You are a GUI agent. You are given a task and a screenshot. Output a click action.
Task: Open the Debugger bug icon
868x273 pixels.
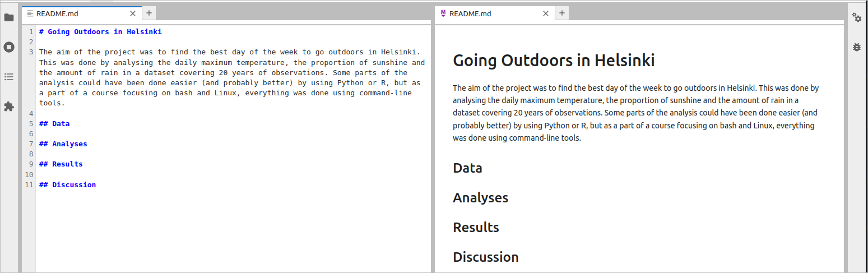pos(857,47)
